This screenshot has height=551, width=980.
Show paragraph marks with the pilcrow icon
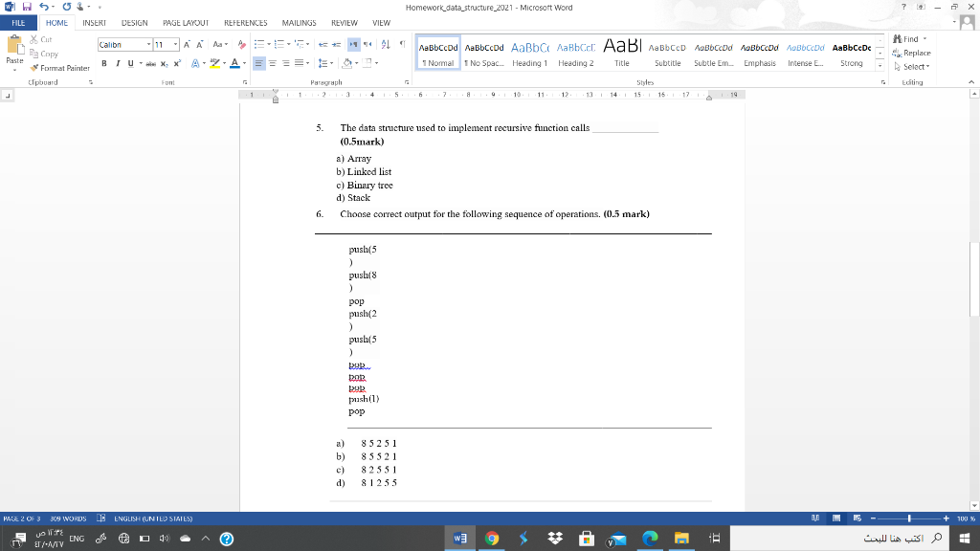[x=403, y=43]
